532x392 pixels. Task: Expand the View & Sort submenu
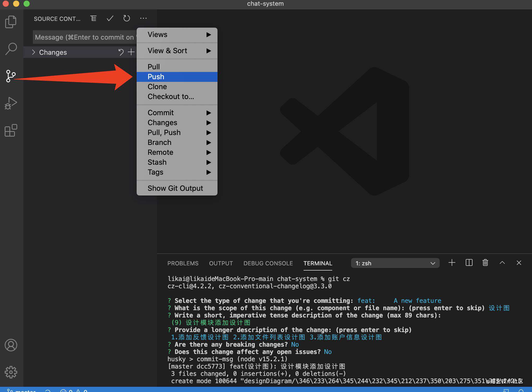pyautogui.click(x=177, y=51)
